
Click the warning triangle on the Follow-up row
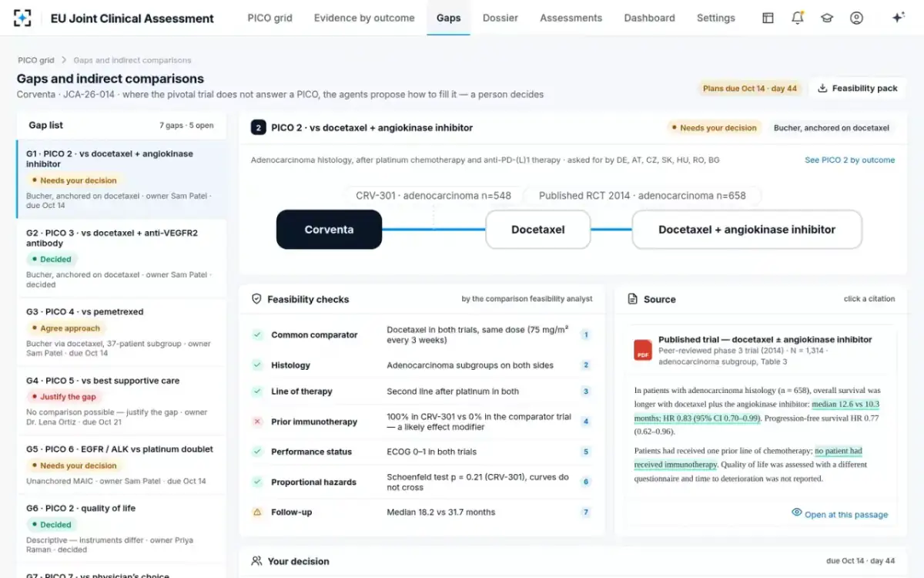pyautogui.click(x=257, y=512)
